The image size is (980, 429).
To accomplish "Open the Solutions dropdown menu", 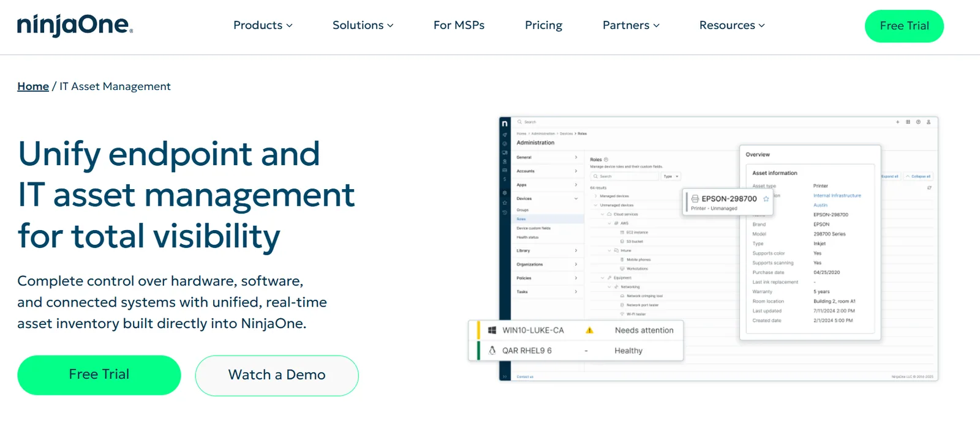I will 363,25.
